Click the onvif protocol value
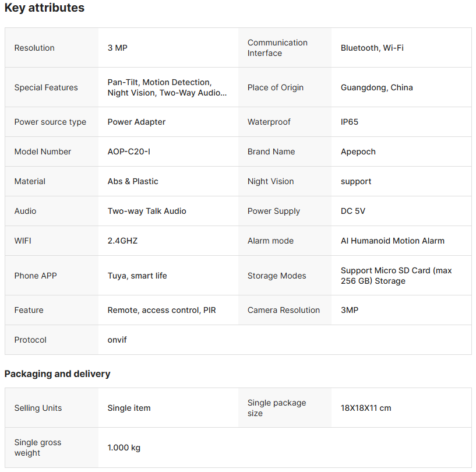Viewport: 476px width, 472px height. pos(117,340)
